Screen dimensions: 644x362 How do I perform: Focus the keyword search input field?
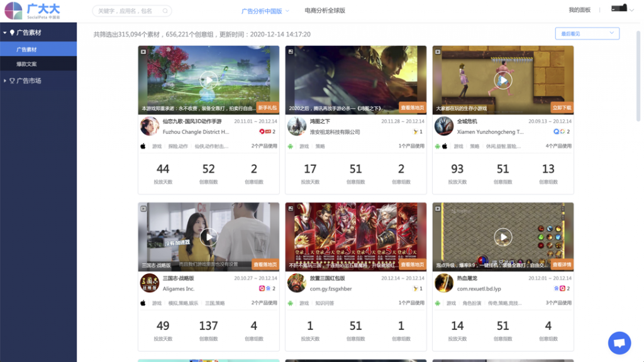click(132, 11)
